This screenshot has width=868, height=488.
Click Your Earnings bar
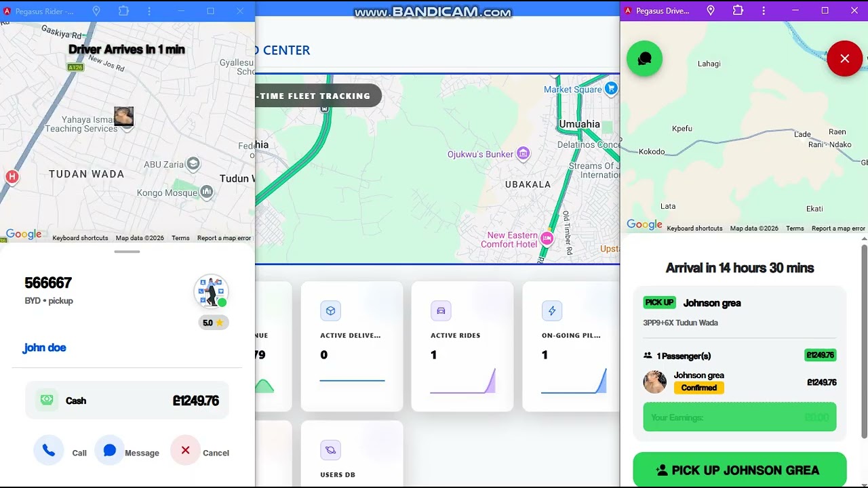point(739,417)
